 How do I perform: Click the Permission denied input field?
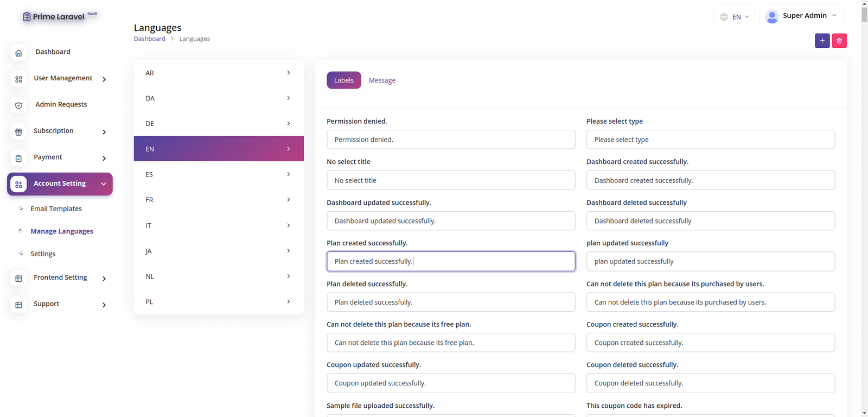[x=450, y=140]
